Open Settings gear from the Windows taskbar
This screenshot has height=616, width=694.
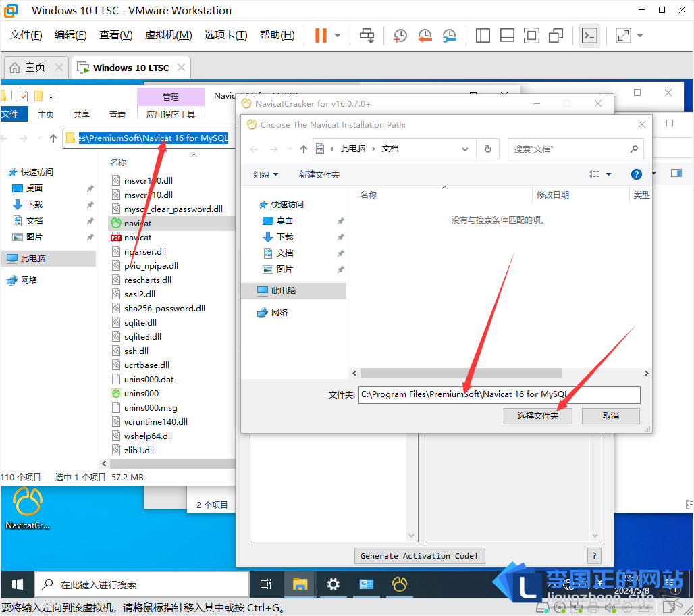coord(333,584)
